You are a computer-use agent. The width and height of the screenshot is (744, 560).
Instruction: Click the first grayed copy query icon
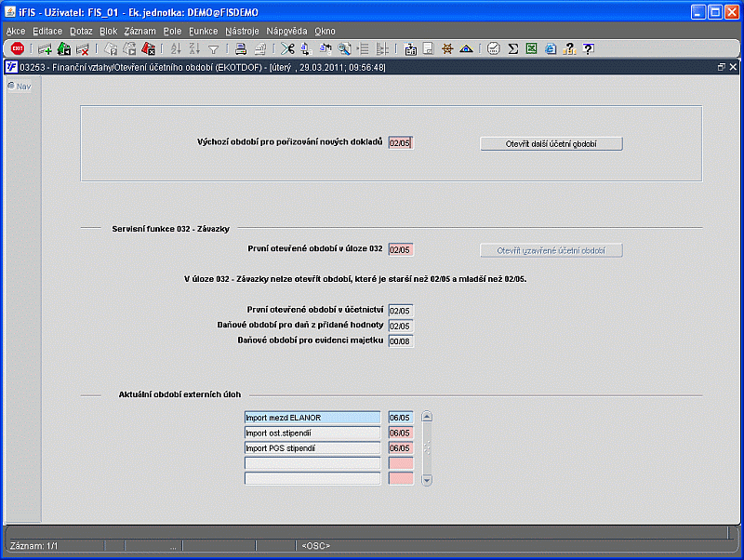point(111,48)
